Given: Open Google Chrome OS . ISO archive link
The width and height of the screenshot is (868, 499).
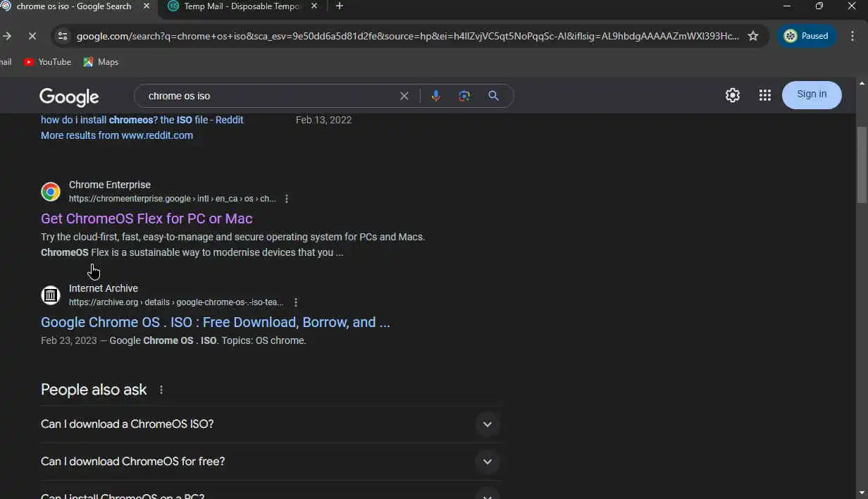Looking at the screenshot, I should [216, 322].
